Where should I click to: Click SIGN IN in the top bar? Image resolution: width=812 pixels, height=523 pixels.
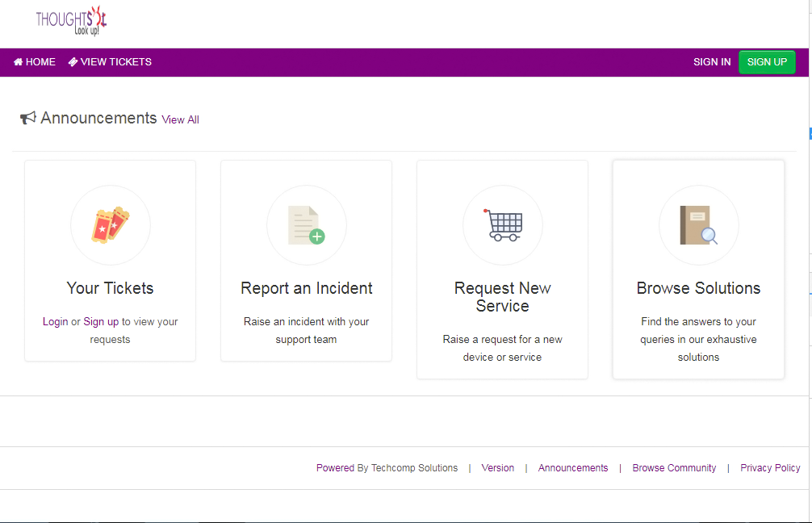(712, 62)
